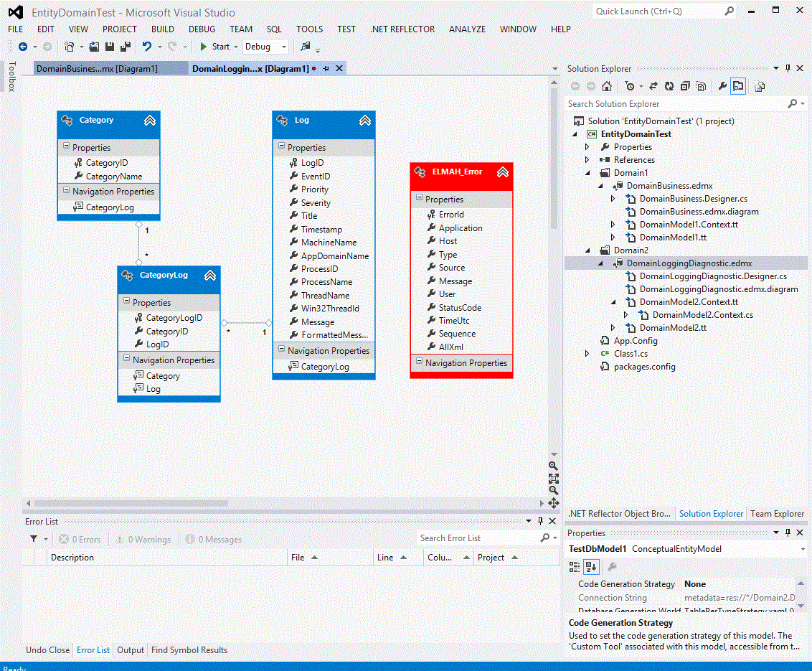This screenshot has height=671, width=812.
Task: Click Collapse All icon in Solution Explorer
Action: (x=685, y=86)
